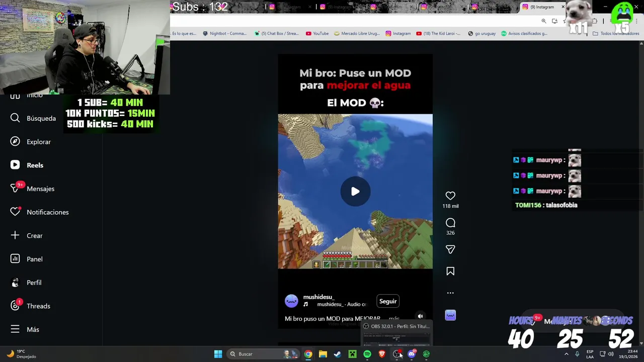The height and width of the screenshot is (362, 644).
Task: Expand the system tray hidden icons arrow
Action: (x=567, y=354)
